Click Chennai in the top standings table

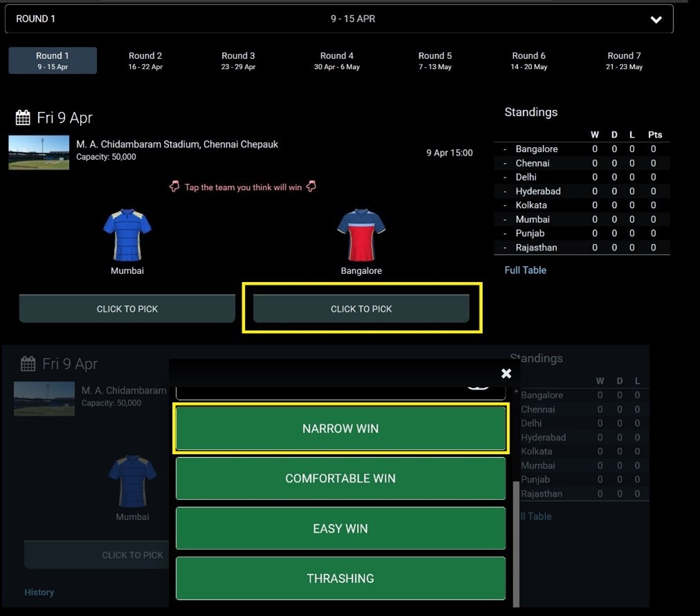[x=533, y=163]
